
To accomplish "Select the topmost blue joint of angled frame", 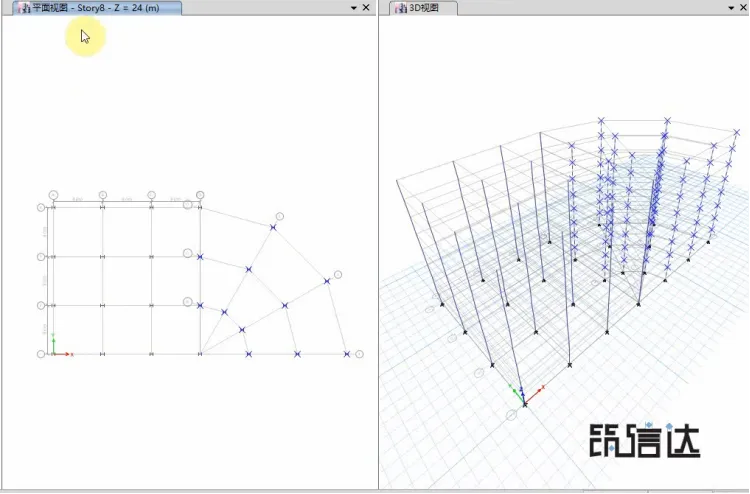I will coord(273,228).
